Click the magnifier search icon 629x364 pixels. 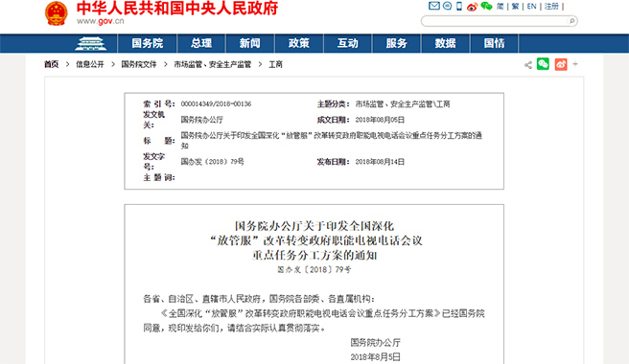point(572,21)
